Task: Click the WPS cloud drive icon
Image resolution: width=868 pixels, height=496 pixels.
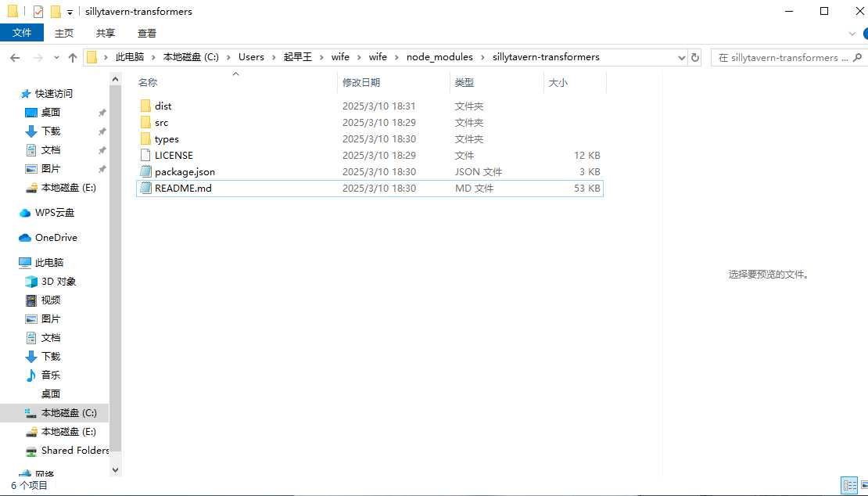Action: pos(25,213)
